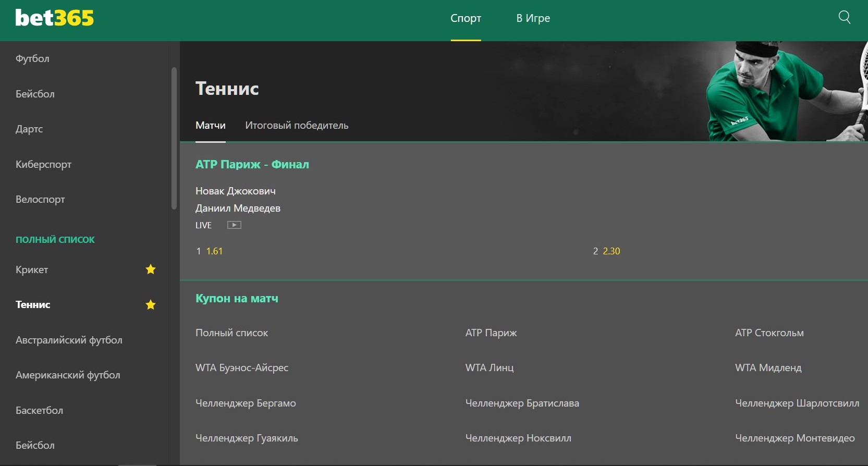Select Бейсбол in the top sidebar list
The height and width of the screenshot is (466, 868).
pos(35,94)
